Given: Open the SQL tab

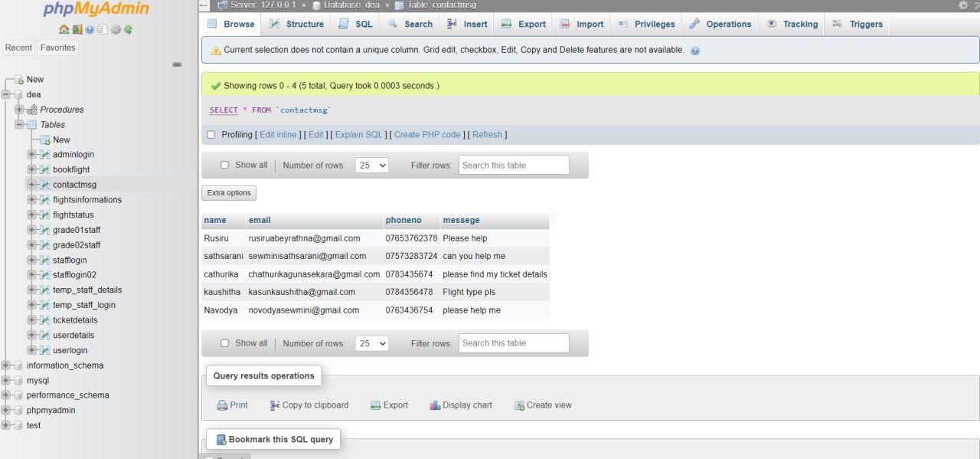Looking at the screenshot, I should pyautogui.click(x=355, y=24).
